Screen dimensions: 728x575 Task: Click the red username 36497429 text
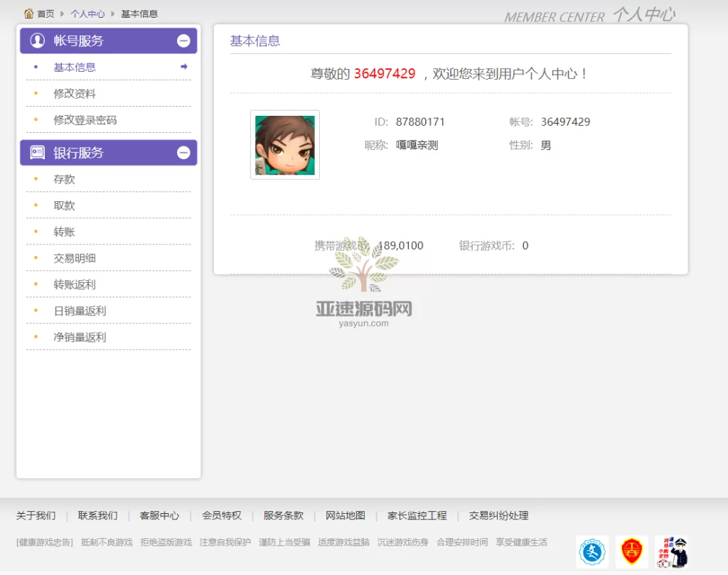tap(385, 73)
